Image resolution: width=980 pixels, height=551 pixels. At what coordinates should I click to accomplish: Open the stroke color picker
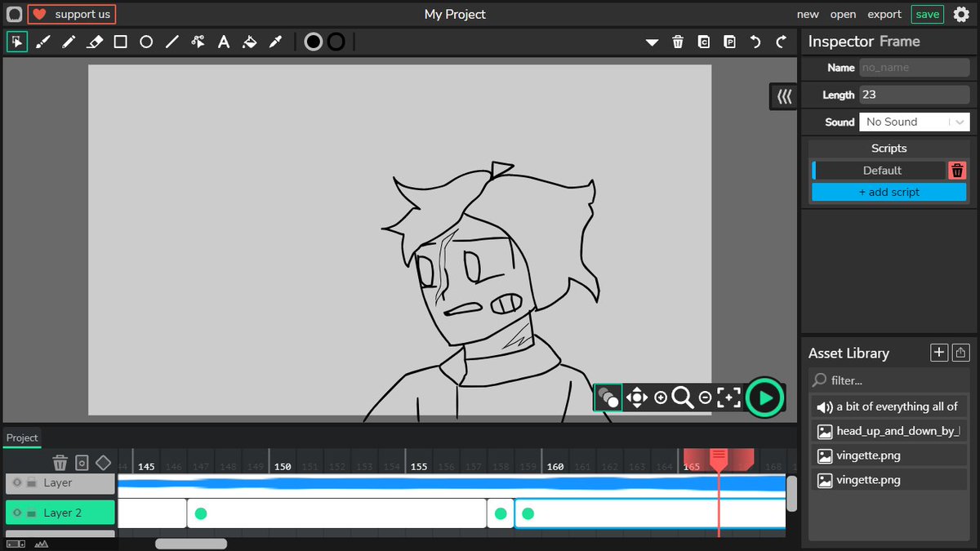coord(336,42)
